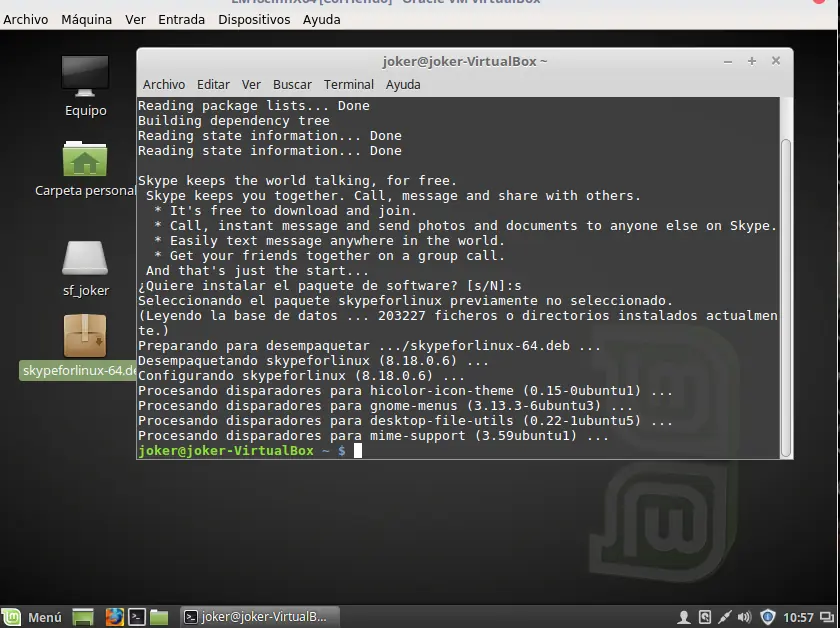This screenshot has height=628, width=840.
Task: Click line 'Configurando skypeforlinux (8.18.0.6) ...'
Action: point(301,376)
